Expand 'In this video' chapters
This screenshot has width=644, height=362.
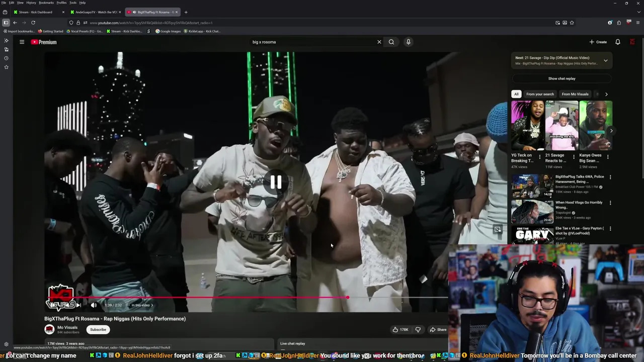click(x=142, y=305)
